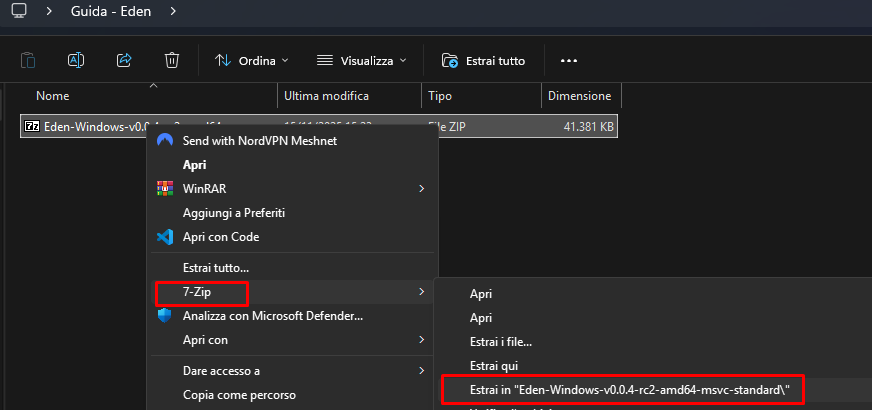The width and height of the screenshot is (872, 410).
Task: Choose Aggiungi a Preferiti
Action: (x=293, y=213)
